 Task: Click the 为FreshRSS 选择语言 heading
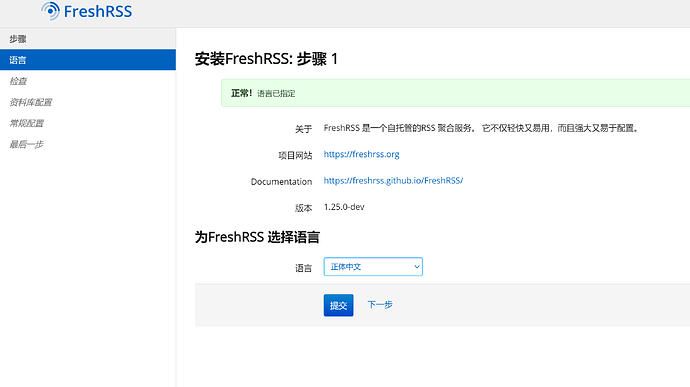257,237
